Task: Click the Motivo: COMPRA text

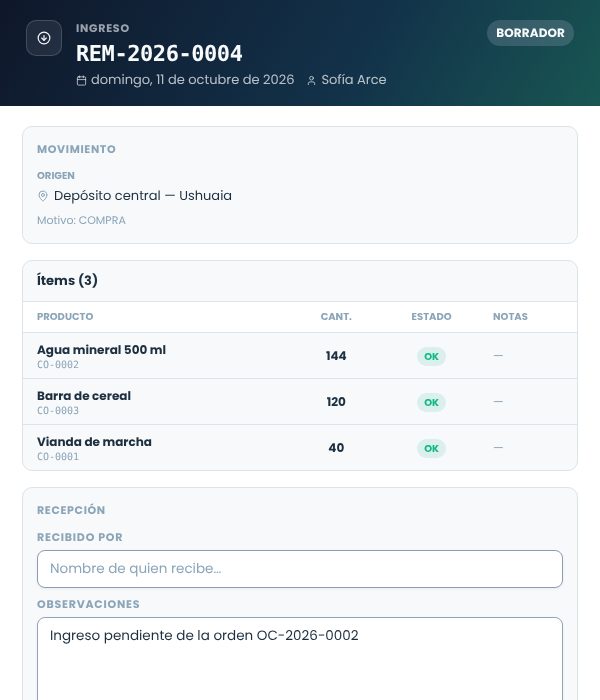Action: coord(81,220)
